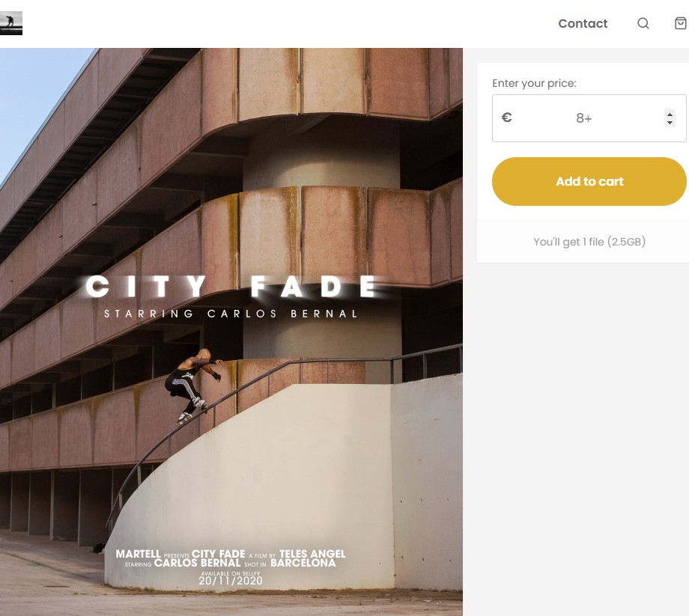Decrease price with the down stepper arrow
The height and width of the screenshot is (616, 689).
coord(670,123)
